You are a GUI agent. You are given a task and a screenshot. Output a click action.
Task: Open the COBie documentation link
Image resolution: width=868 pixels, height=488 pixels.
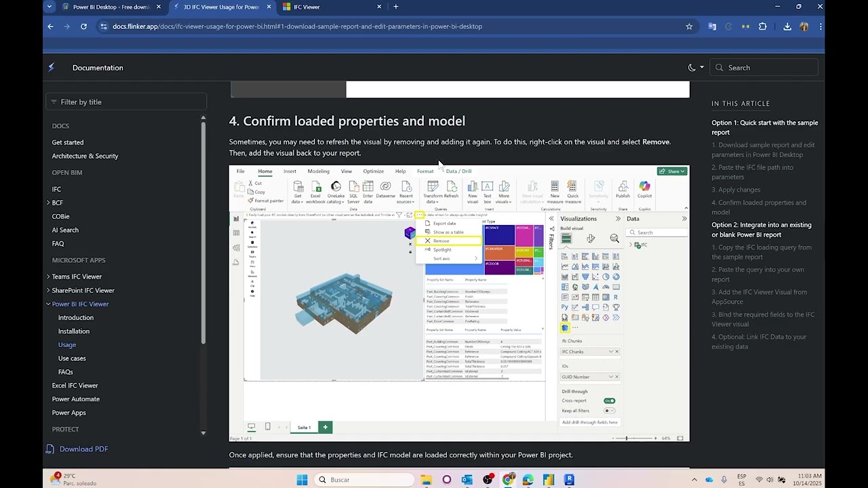tap(60, 216)
